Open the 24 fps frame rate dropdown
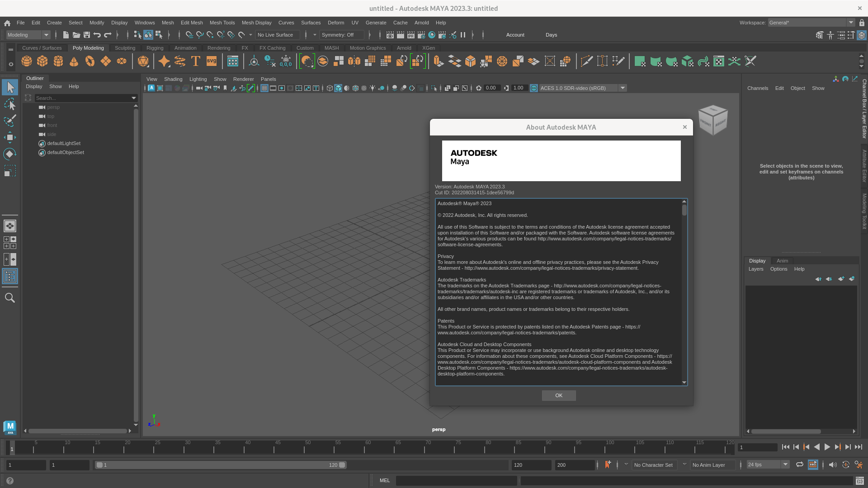 point(768,465)
